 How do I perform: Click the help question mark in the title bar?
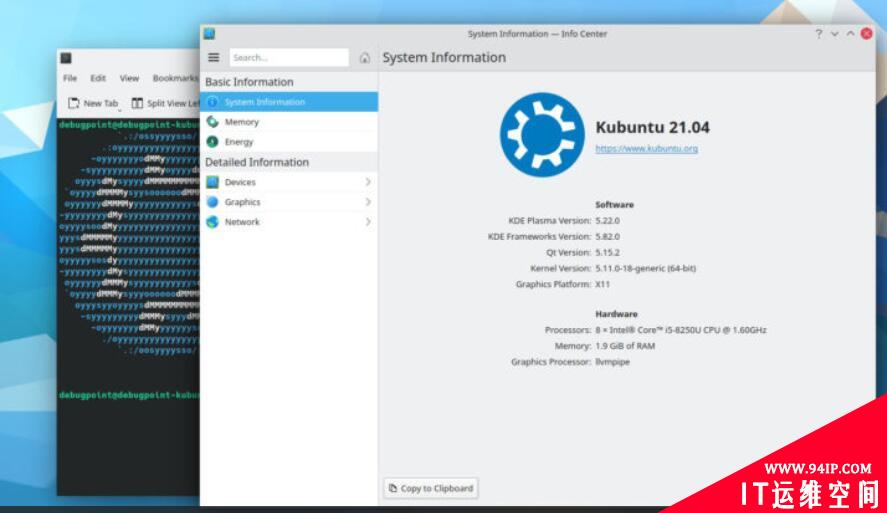click(x=819, y=34)
